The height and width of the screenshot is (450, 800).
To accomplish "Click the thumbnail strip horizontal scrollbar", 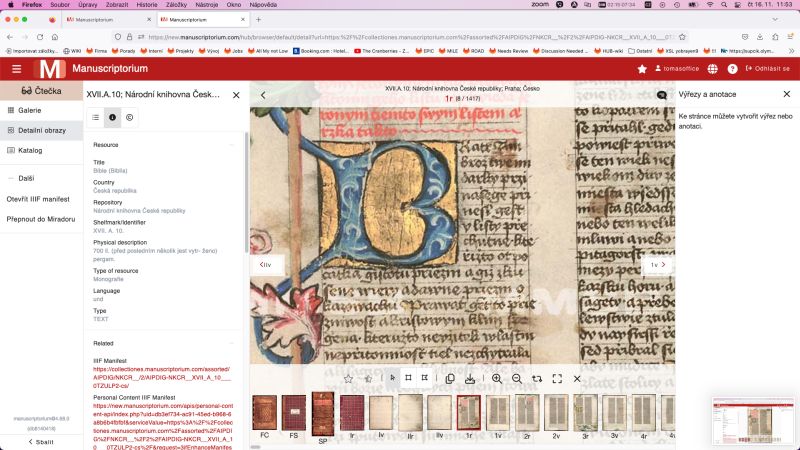I will click(256, 447).
